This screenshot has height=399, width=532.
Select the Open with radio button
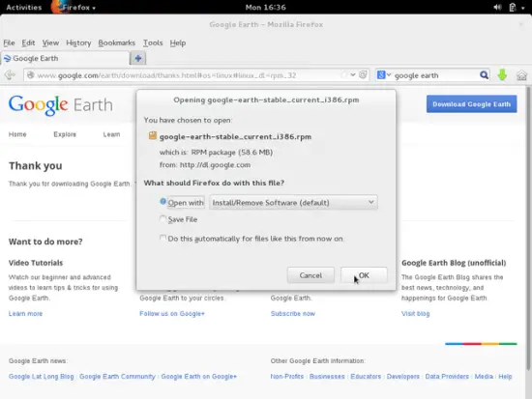click(x=163, y=202)
